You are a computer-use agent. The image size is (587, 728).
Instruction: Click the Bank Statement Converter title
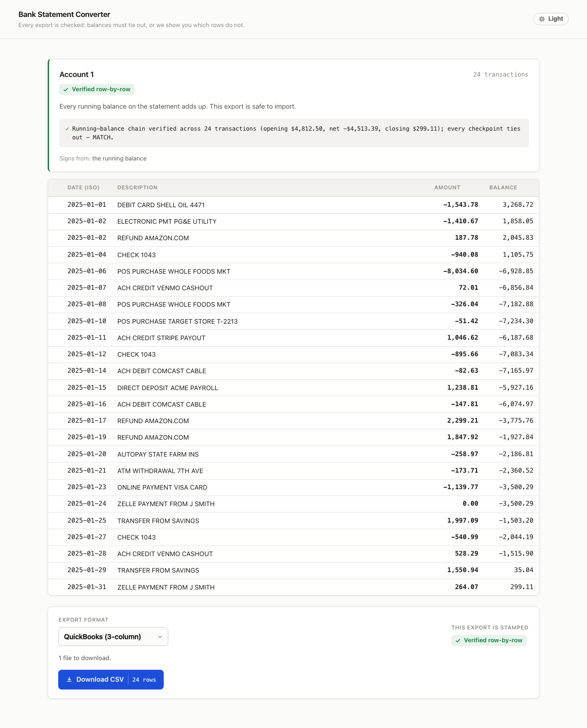coord(64,14)
